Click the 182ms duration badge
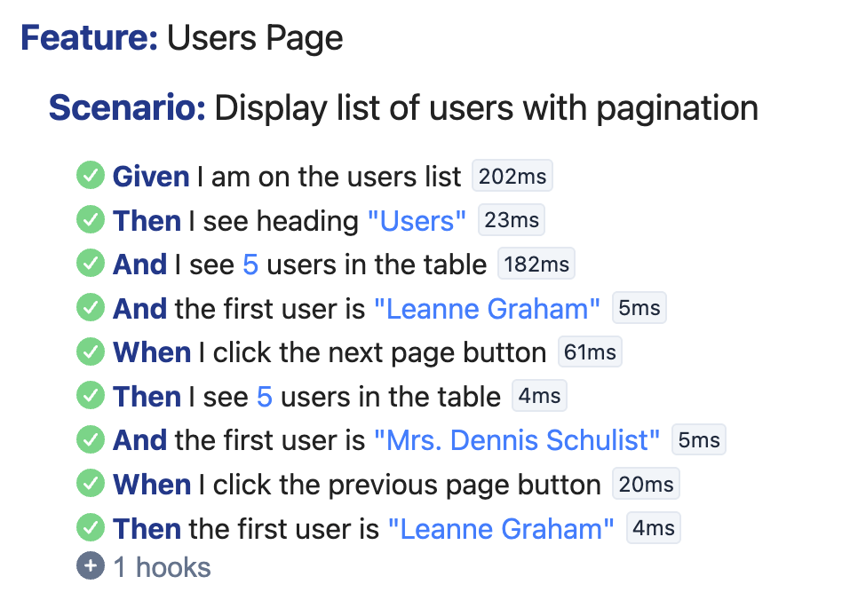Image resolution: width=842 pixels, height=616 pixels. pos(536,264)
